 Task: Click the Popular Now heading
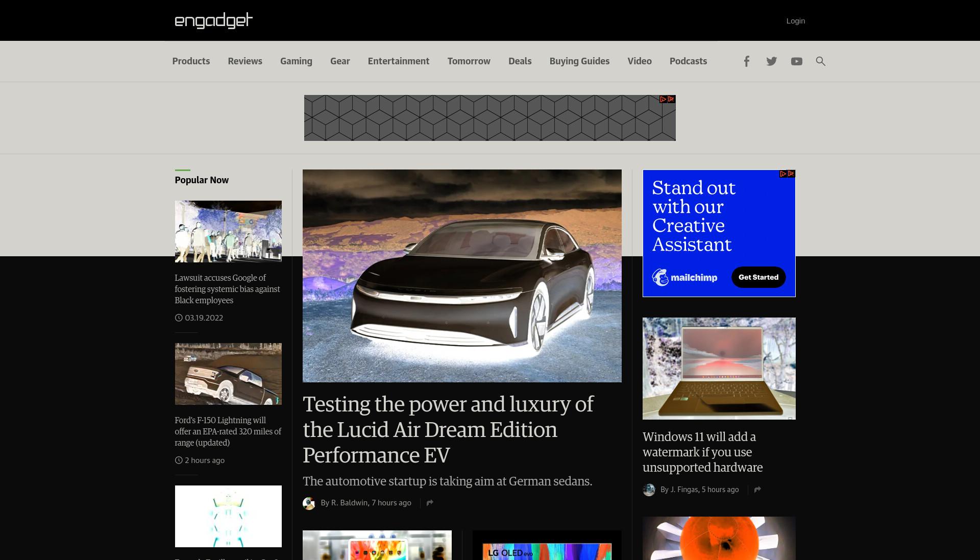click(202, 180)
